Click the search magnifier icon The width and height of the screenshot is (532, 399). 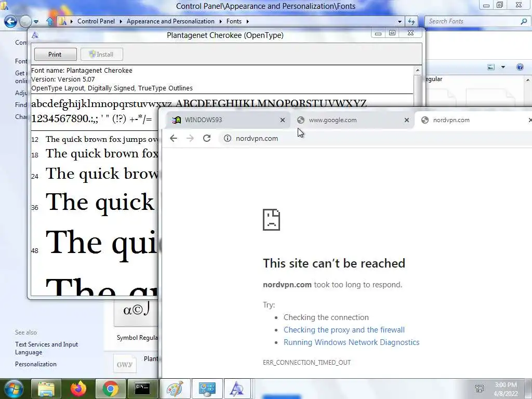pos(524,21)
